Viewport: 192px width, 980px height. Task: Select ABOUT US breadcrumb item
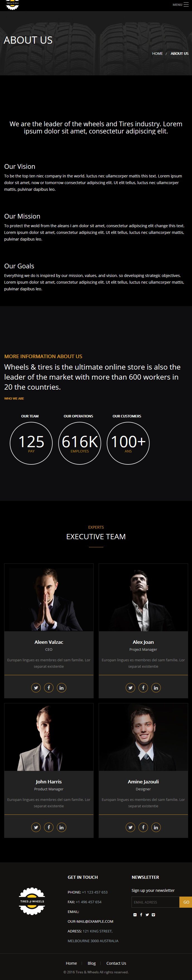click(x=179, y=54)
